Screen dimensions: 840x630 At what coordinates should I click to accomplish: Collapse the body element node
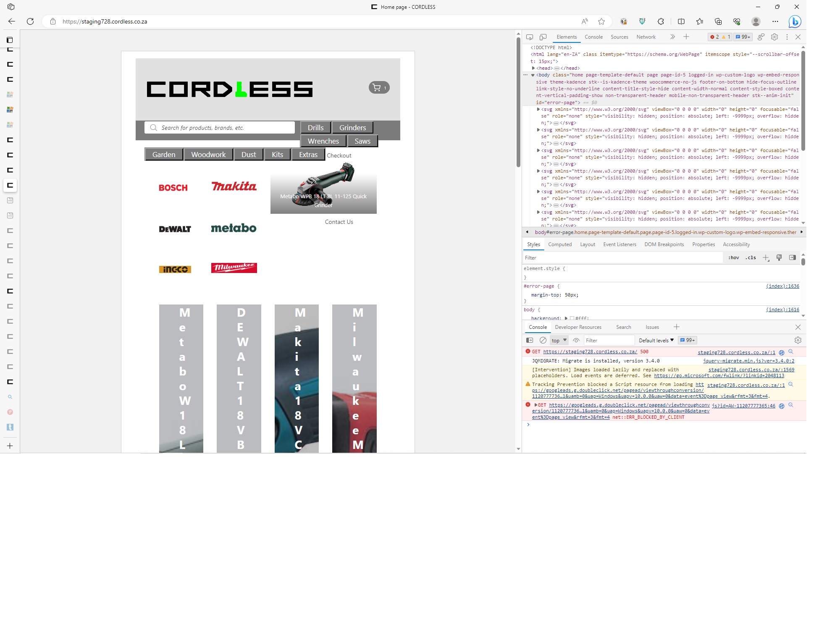coord(533,75)
